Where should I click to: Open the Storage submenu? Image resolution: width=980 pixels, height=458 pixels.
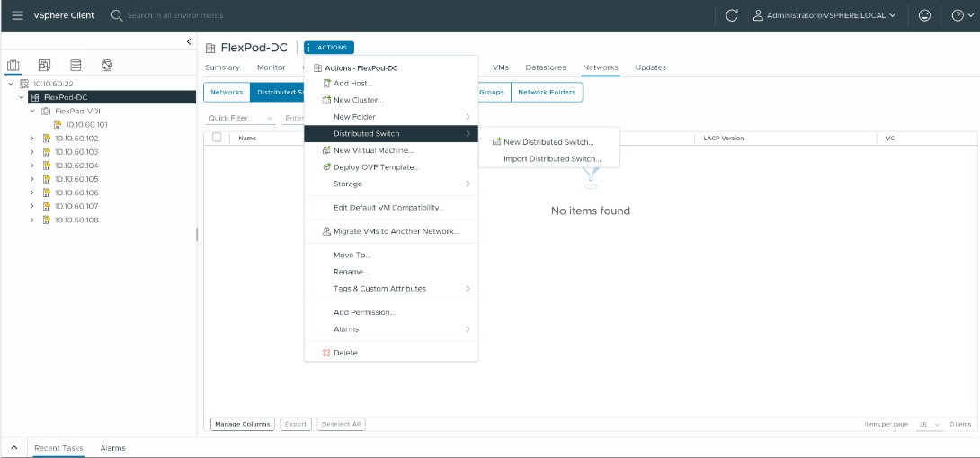(x=391, y=184)
